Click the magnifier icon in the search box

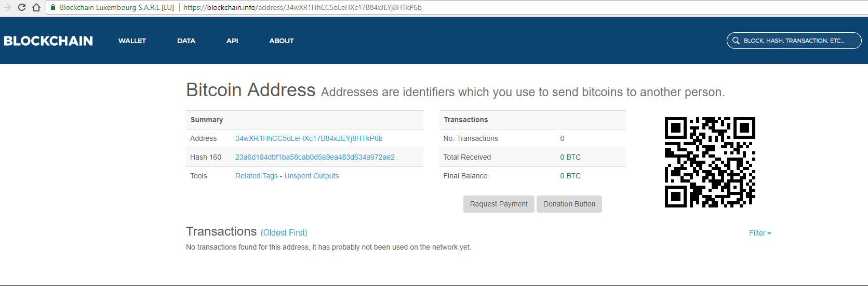736,41
